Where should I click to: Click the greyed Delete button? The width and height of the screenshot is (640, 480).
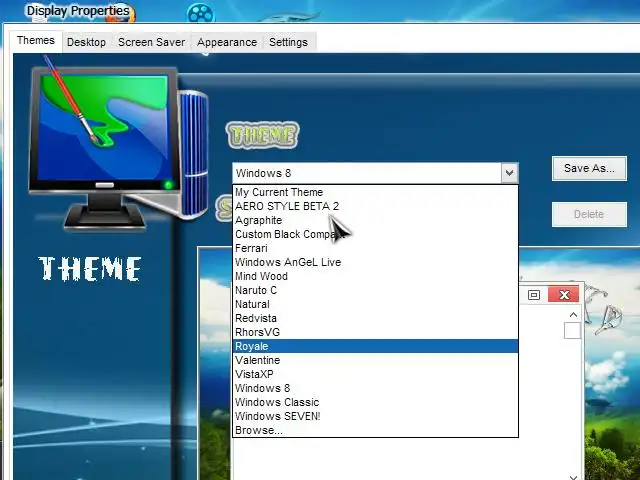(589, 214)
